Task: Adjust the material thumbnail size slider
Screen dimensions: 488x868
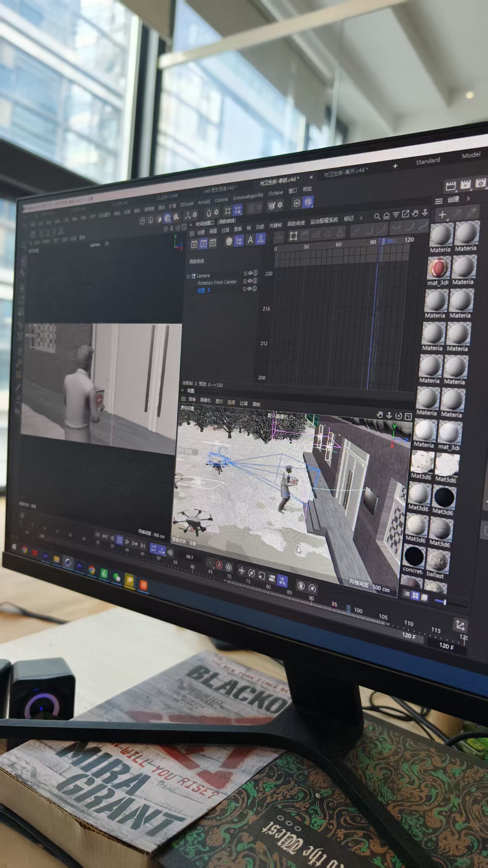Action: (443, 602)
